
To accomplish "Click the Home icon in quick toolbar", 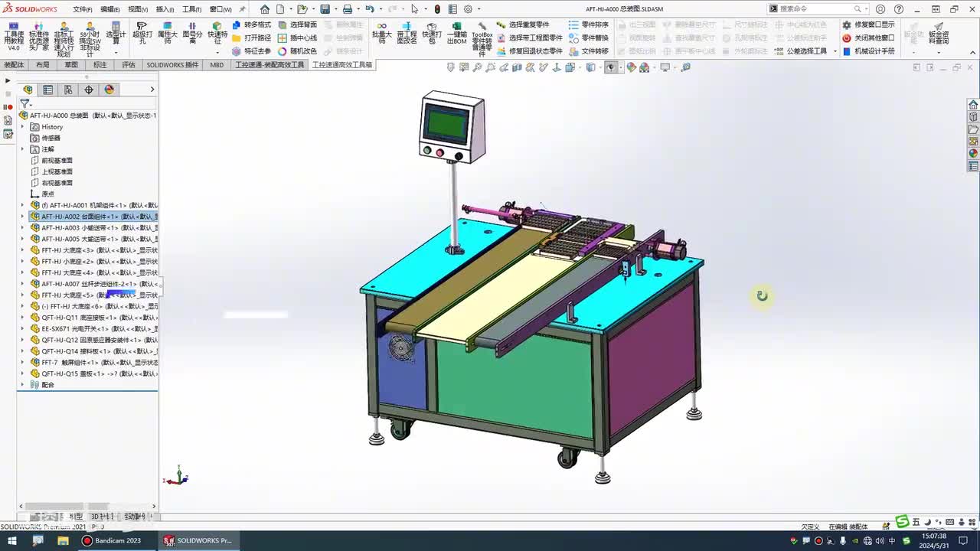I will pos(264,9).
